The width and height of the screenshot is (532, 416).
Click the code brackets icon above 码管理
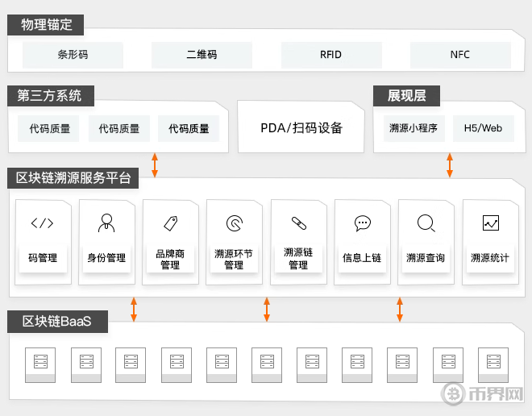pos(42,223)
